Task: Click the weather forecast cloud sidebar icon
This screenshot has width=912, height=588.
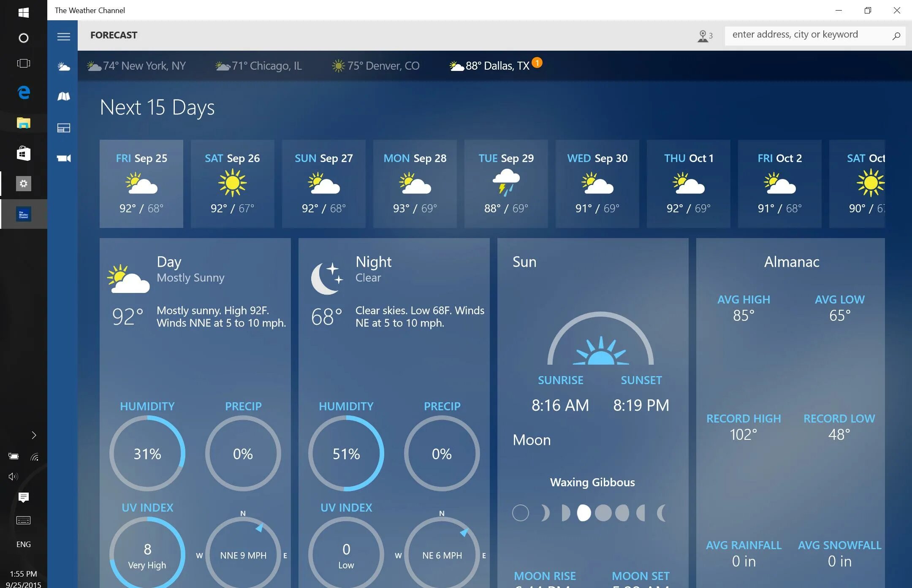Action: click(63, 67)
